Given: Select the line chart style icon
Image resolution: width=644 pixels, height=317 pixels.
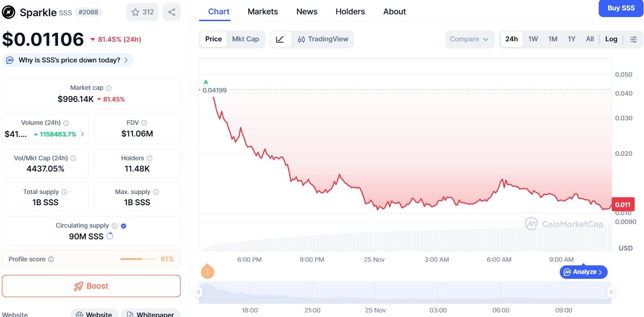Looking at the screenshot, I should [x=280, y=39].
